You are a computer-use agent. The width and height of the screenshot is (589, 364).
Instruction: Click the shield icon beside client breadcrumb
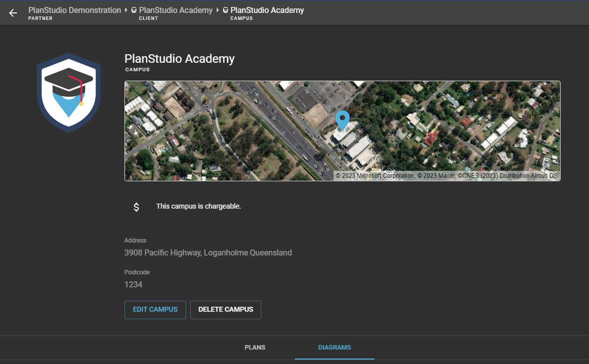134,10
